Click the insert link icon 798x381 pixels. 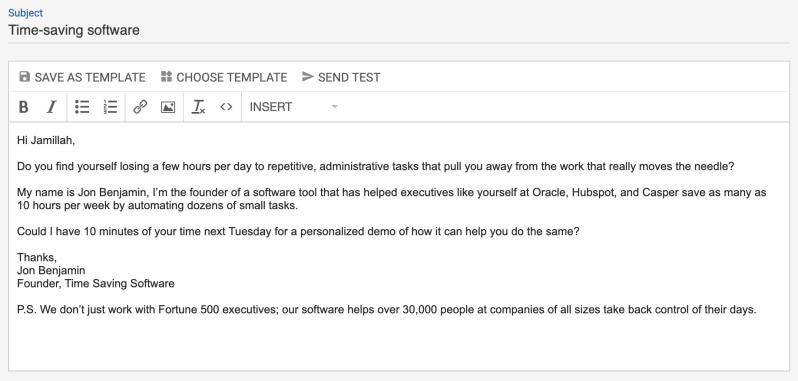pos(140,107)
